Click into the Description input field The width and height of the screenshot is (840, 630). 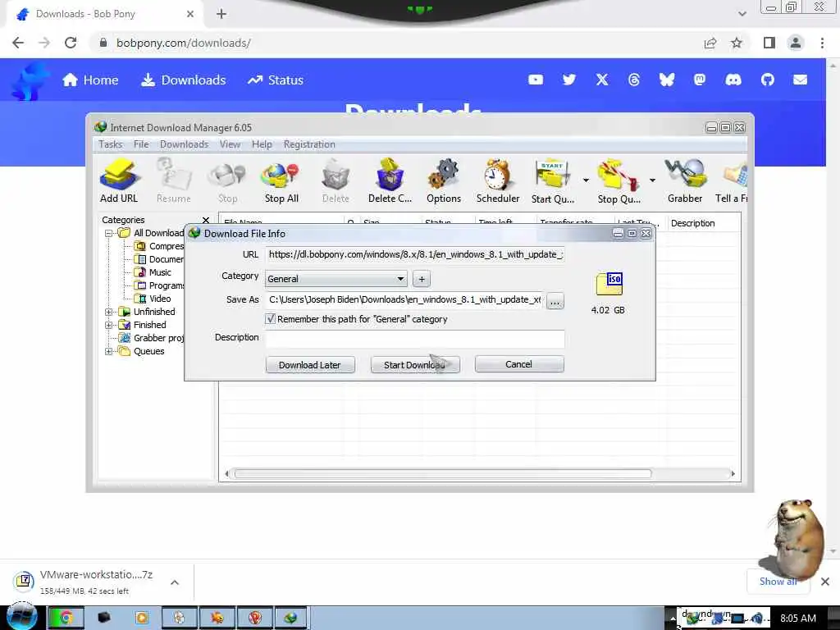pos(414,339)
